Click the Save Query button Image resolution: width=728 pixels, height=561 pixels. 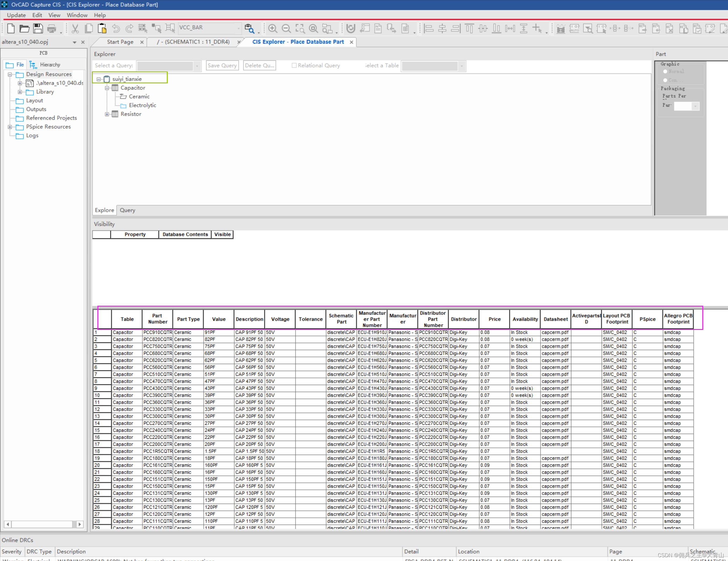pyautogui.click(x=222, y=66)
